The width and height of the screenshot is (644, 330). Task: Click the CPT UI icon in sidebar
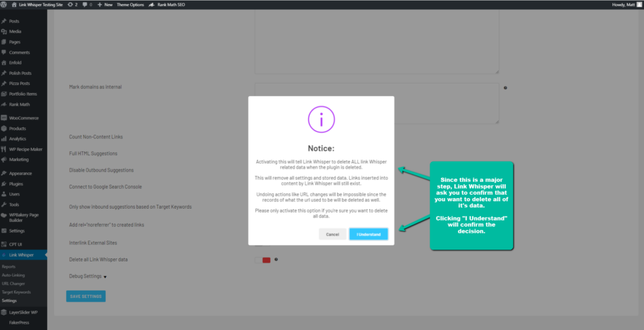[4, 245]
